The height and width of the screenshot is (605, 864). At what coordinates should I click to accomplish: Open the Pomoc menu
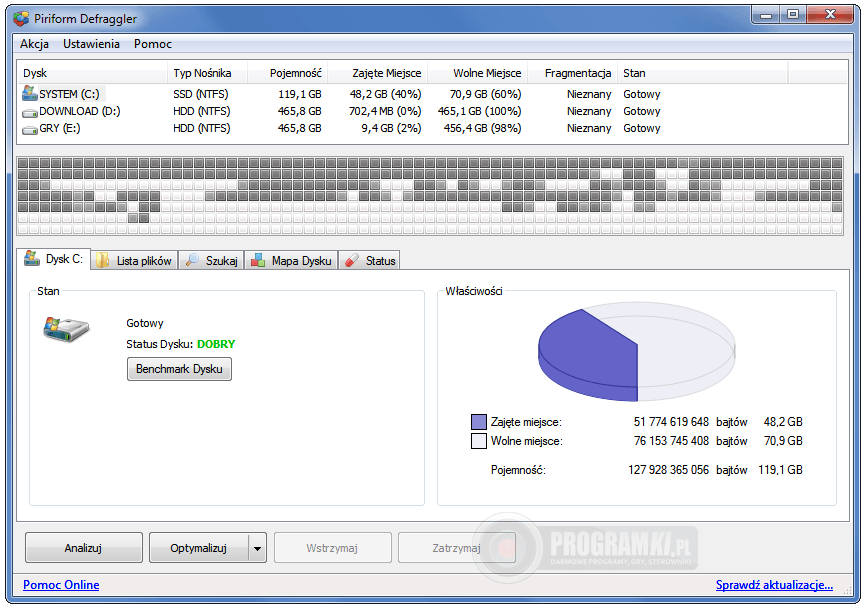tap(153, 44)
